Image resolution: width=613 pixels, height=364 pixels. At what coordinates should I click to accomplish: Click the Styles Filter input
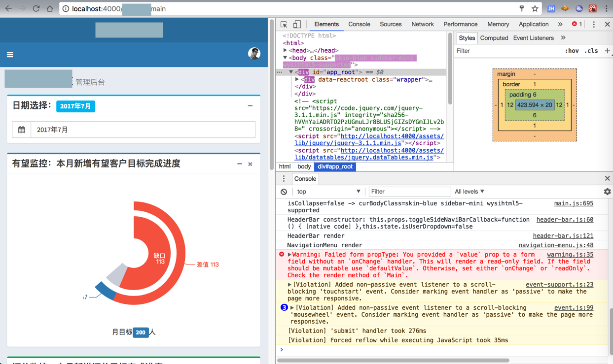508,51
